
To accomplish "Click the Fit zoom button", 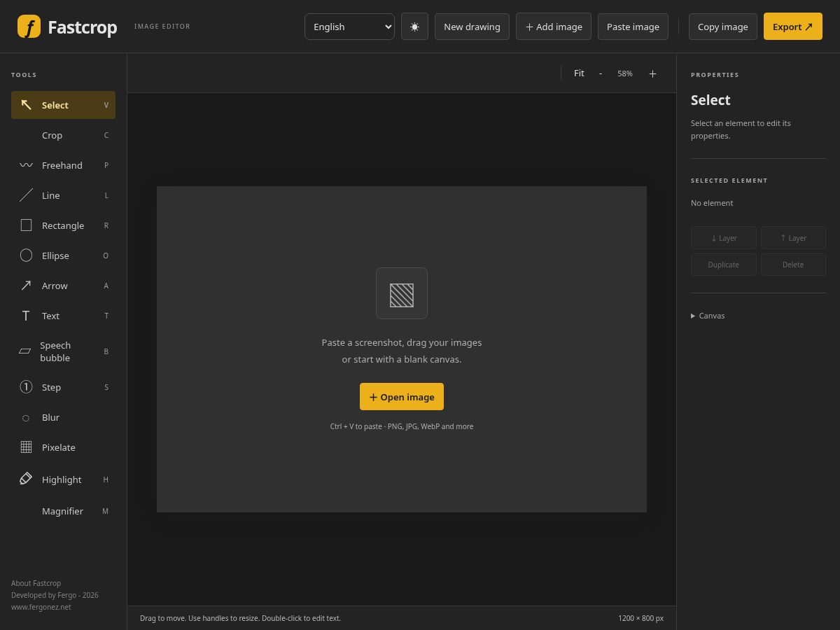I will (579, 73).
